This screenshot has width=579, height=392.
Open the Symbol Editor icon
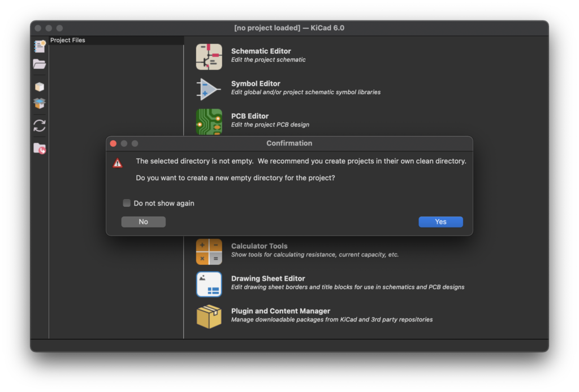[x=209, y=89]
